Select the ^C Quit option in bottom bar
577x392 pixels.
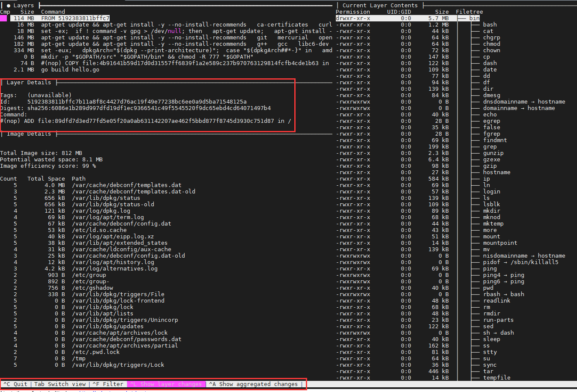15,384
